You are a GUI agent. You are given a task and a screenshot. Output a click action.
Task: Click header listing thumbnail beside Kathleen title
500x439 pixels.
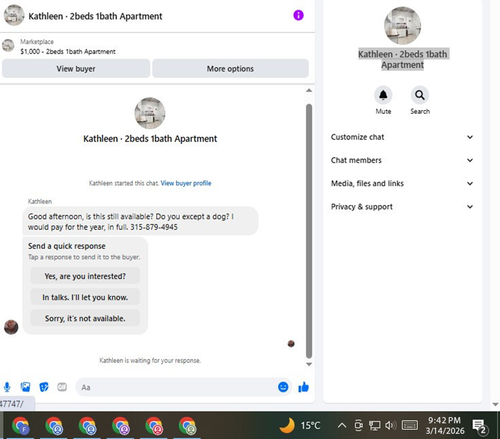pos(14,15)
